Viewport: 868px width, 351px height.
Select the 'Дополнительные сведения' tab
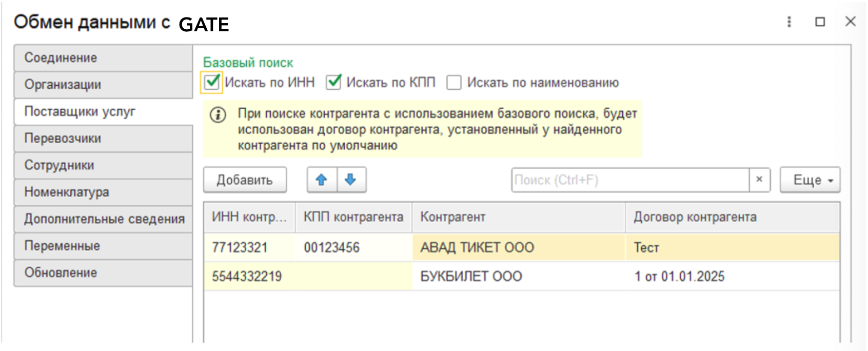click(x=104, y=219)
